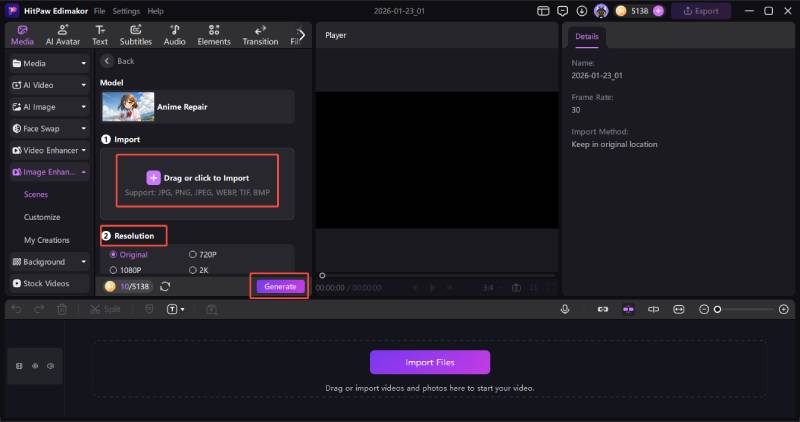The image size is (800, 422).
Task: Click the layout switch icon
Action: tap(543, 11)
